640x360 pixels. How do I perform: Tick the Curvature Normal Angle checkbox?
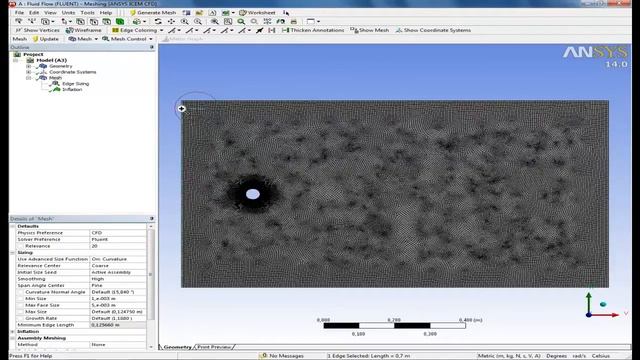click(x=20, y=292)
